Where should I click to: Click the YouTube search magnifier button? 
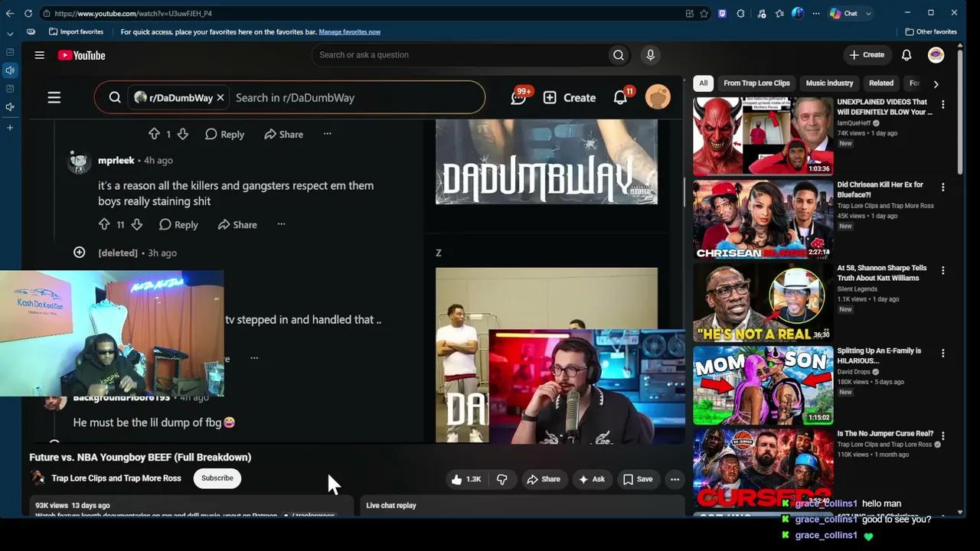[619, 55]
